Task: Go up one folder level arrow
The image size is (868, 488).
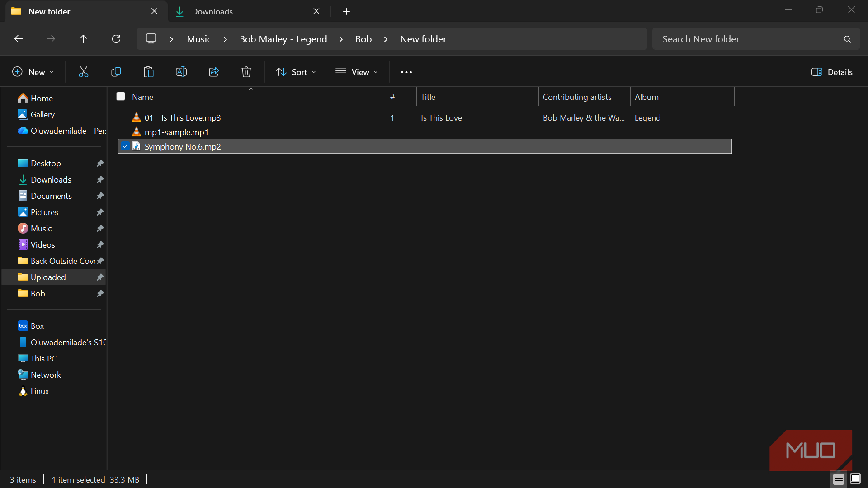Action: pos(83,39)
